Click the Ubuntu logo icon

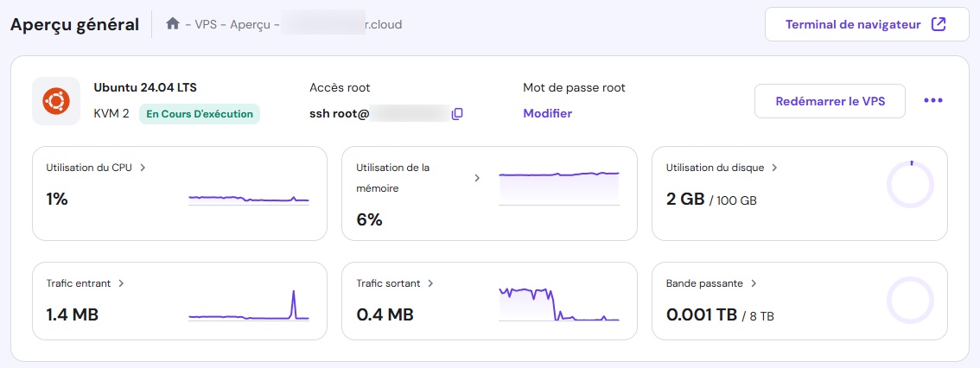point(56,100)
